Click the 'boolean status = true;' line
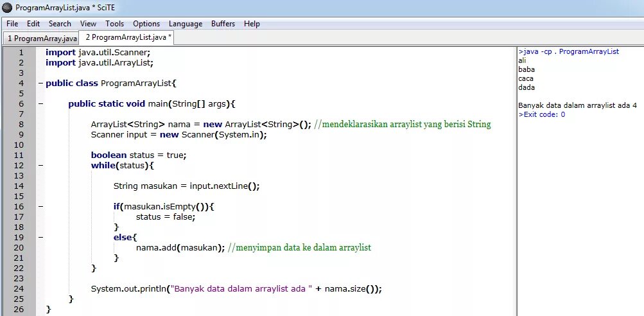This screenshot has width=644, height=316. (x=139, y=155)
